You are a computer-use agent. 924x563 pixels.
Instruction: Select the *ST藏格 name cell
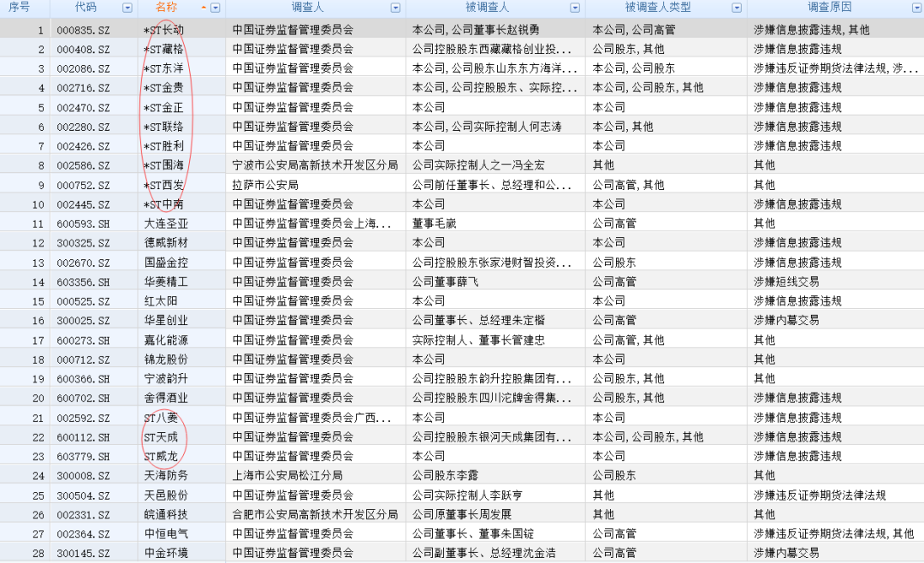(x=163, y=49)
